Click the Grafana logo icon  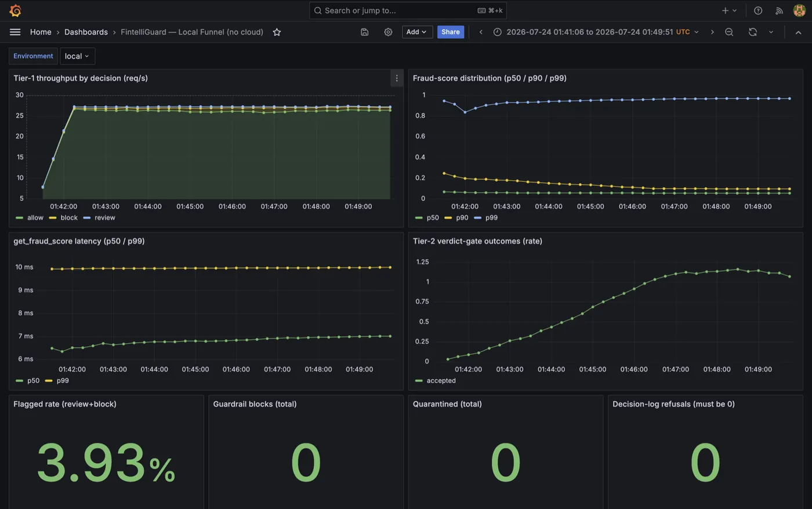point(16,10)
